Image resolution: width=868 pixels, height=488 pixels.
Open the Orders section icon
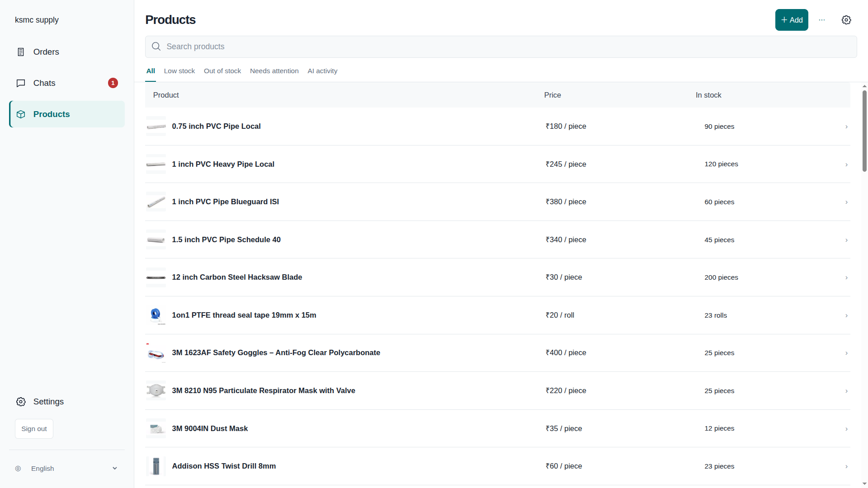[x=21, y=52]
